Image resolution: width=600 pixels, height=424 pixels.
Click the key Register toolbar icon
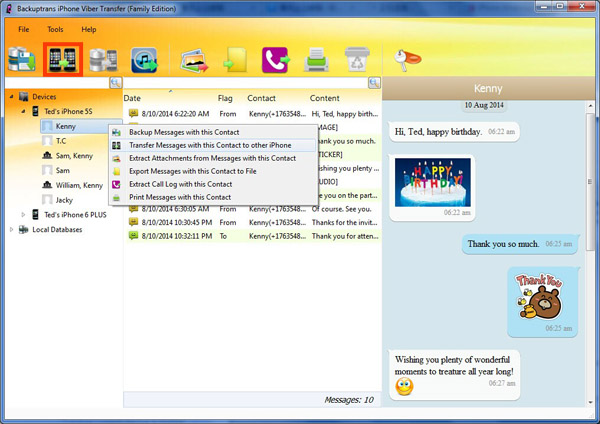(x=407, y=60)
